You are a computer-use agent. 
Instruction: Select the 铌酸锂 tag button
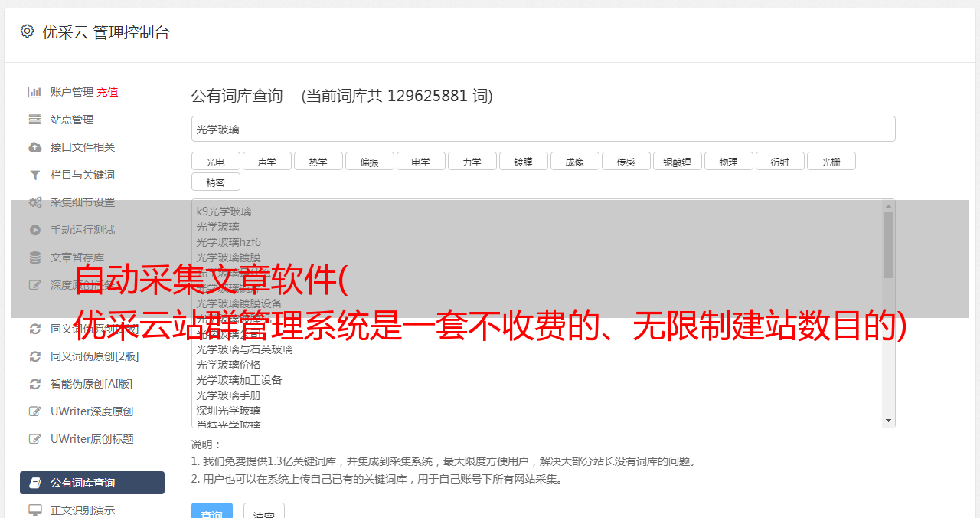coord(678,161)
